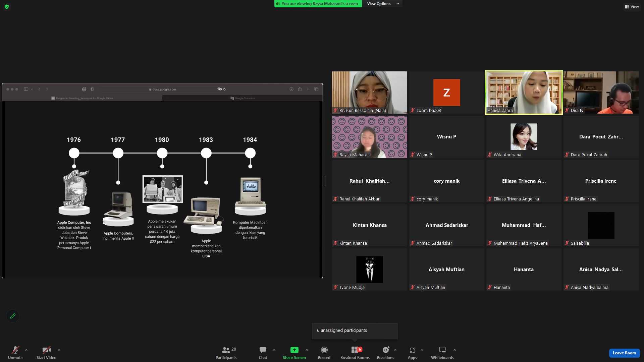The height and width of the screenshot is (362, 644).
Task: Select Tvone Mudja's wolf avatar tile
Action: pyautogui.click(x=370, y=269)
